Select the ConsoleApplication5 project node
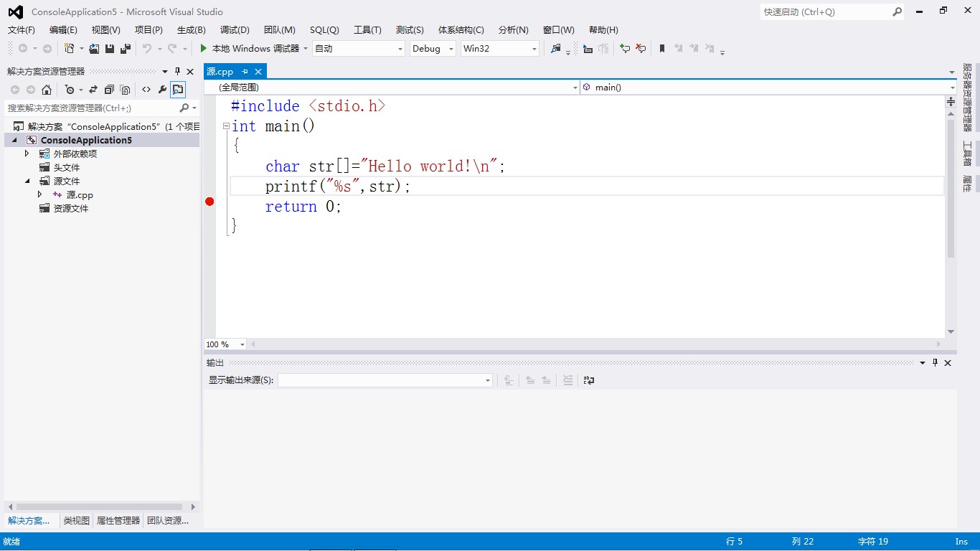This screenshot has height=551, width=980. (86, 140)
